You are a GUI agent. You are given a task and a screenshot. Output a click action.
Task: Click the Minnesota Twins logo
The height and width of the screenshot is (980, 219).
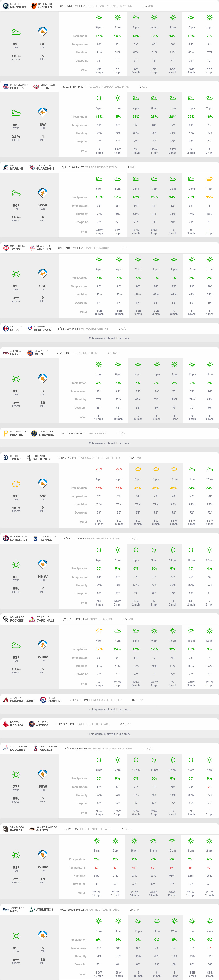(x=6, y=248)
